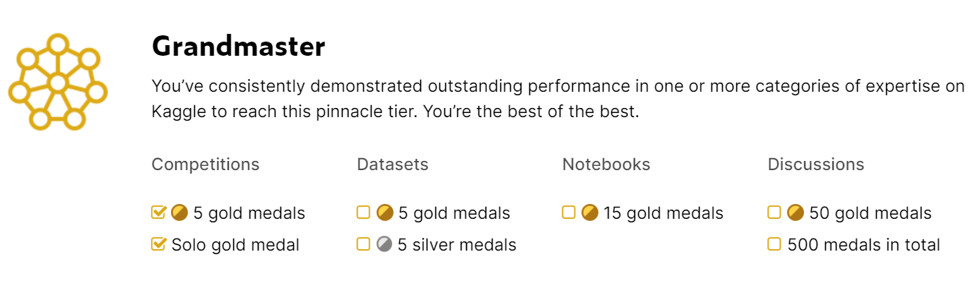Click the Grandmaster title text
The height and width of the screenshot is (288, 980).
[239, 47]
